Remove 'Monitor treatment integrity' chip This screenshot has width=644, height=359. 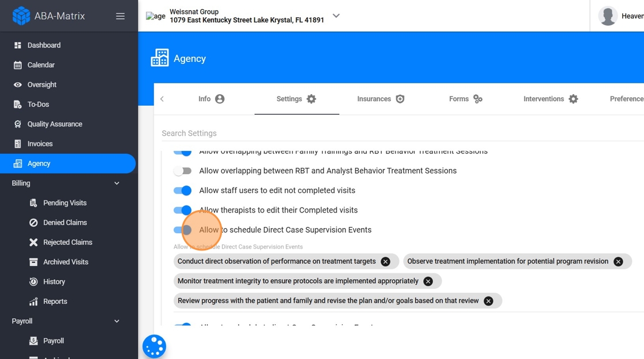coord(428,281)
